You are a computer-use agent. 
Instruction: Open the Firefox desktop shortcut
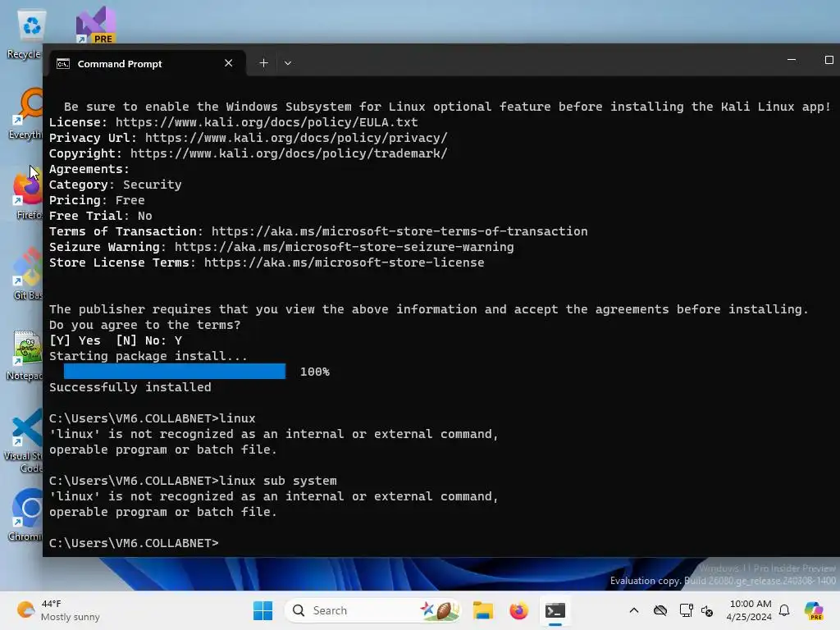(x=29, y=194)
